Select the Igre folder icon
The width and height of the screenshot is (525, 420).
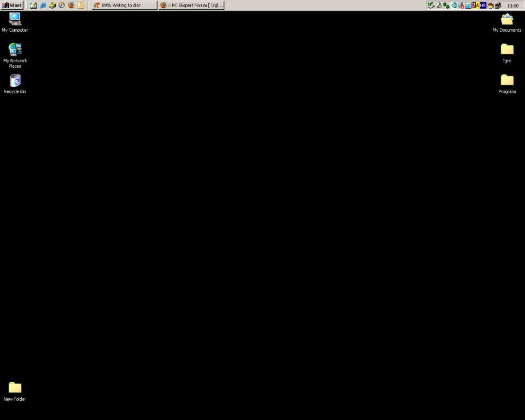point(507,53)
